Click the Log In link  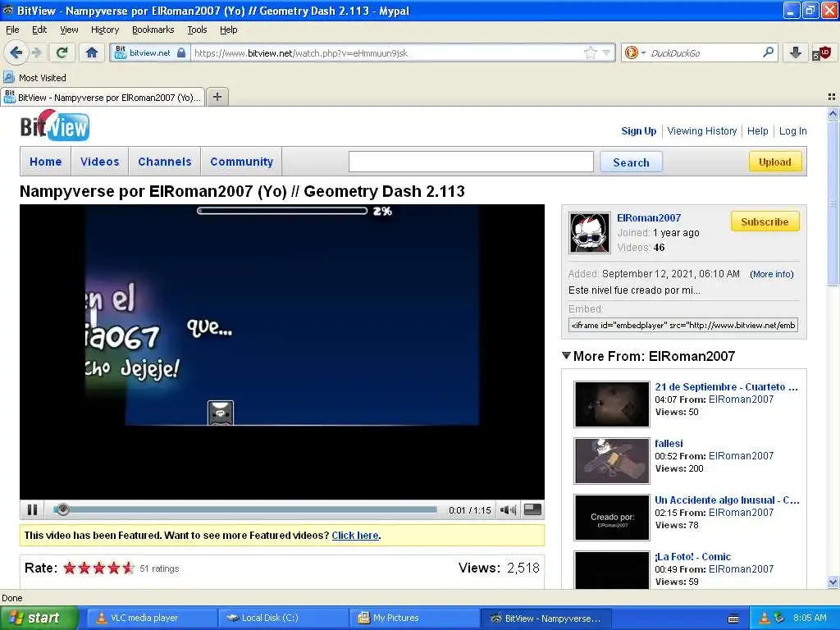coord(793,130)
